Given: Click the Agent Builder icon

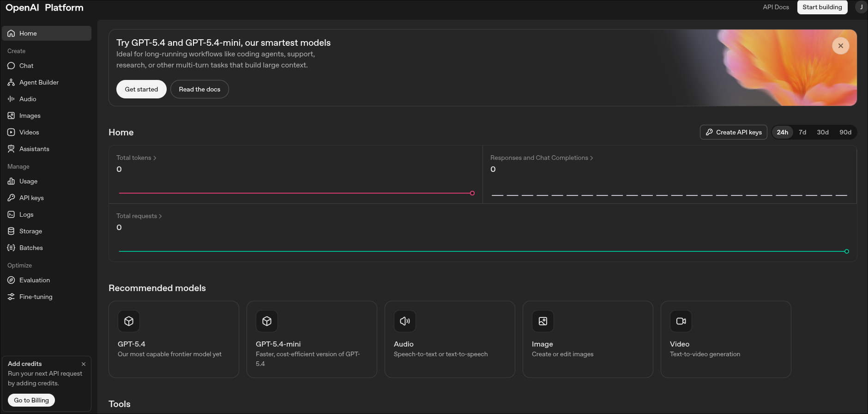Looking at the screenshot, I should [11, 82].
